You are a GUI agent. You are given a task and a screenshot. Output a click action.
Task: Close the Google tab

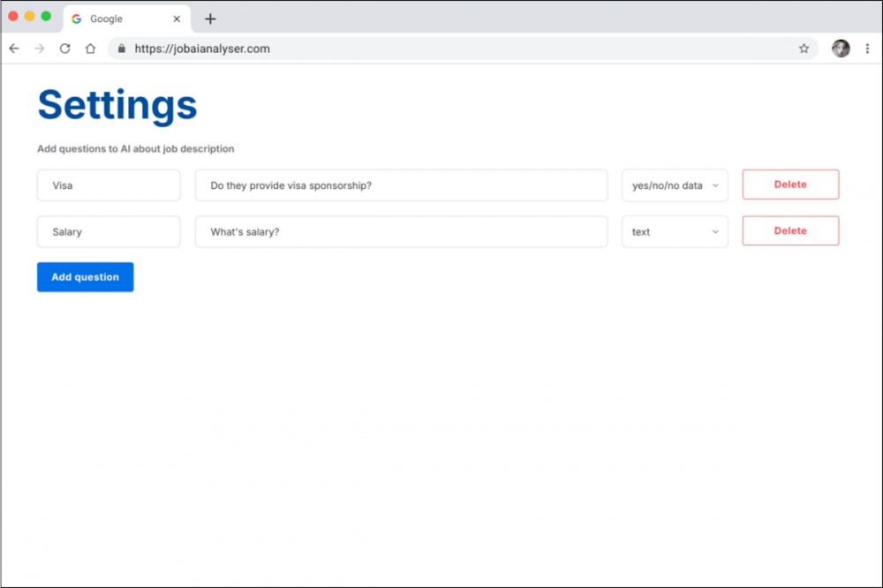[177, 19]
